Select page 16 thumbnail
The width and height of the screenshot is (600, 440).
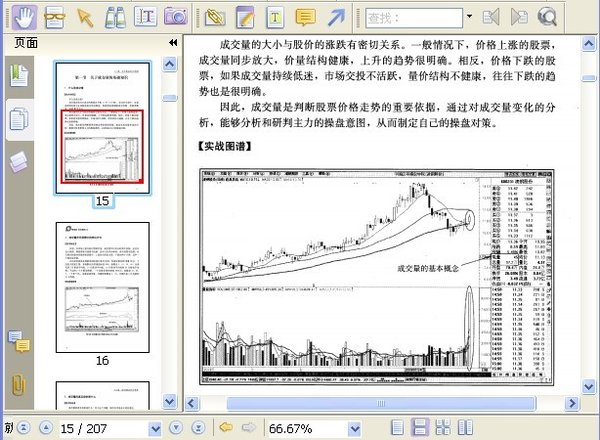pos(103,287)
